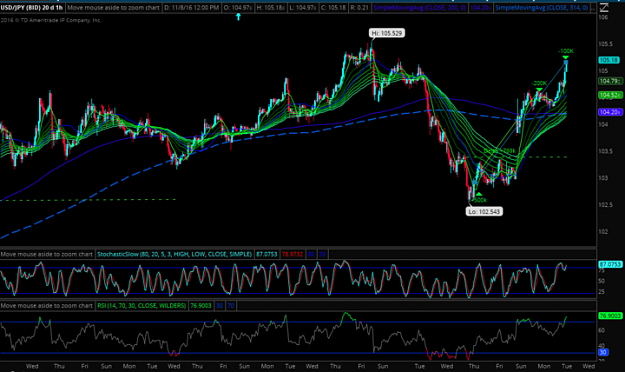Click the 105.5 price axis label
The image size is (625, 372).
coord(605,44)
